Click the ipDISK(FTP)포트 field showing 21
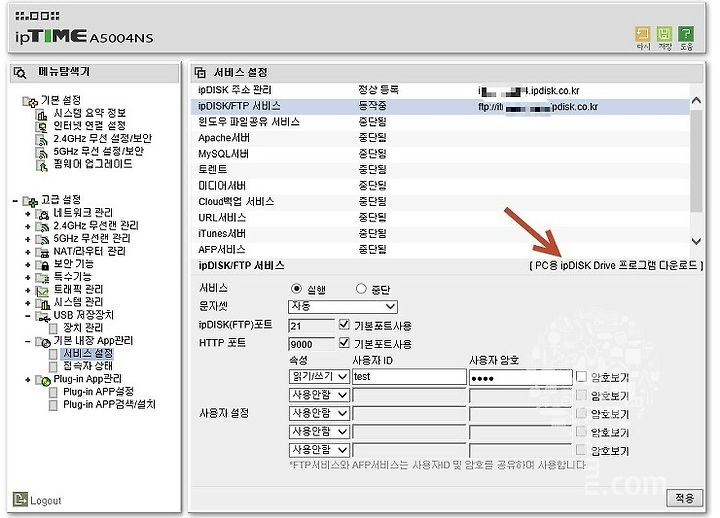Screen dimensions: 720x518 tap(311, 326)
